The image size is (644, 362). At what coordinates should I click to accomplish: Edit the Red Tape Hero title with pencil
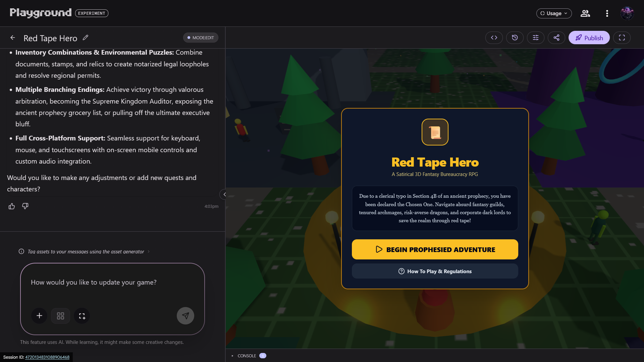pyautogui.click(x=86, y=38)
